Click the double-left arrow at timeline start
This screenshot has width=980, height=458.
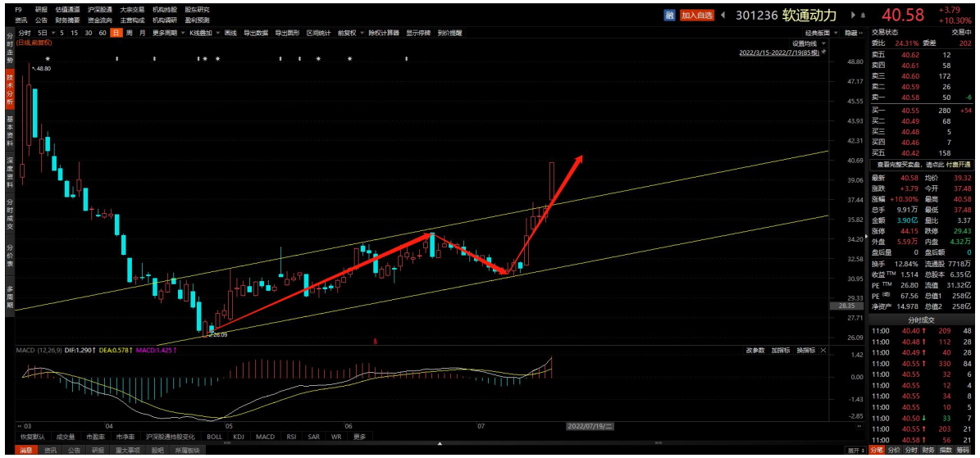(x=20, y=425)
